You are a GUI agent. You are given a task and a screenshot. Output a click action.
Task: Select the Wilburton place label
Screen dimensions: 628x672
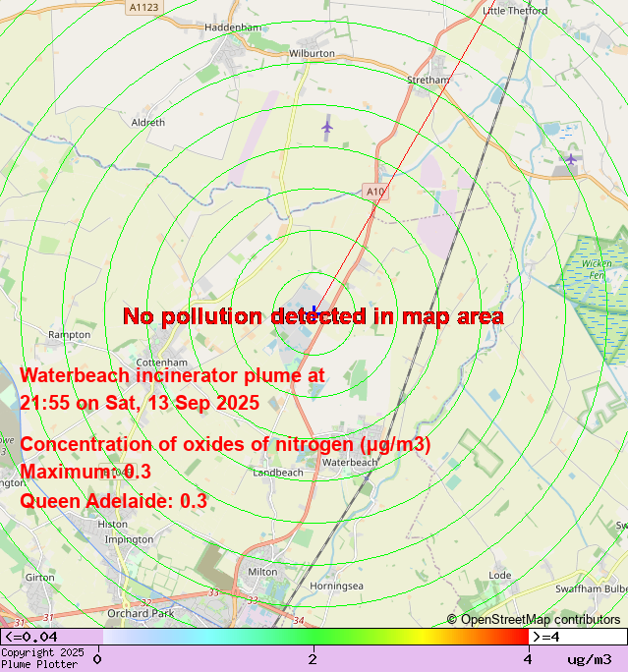[312, 54]
